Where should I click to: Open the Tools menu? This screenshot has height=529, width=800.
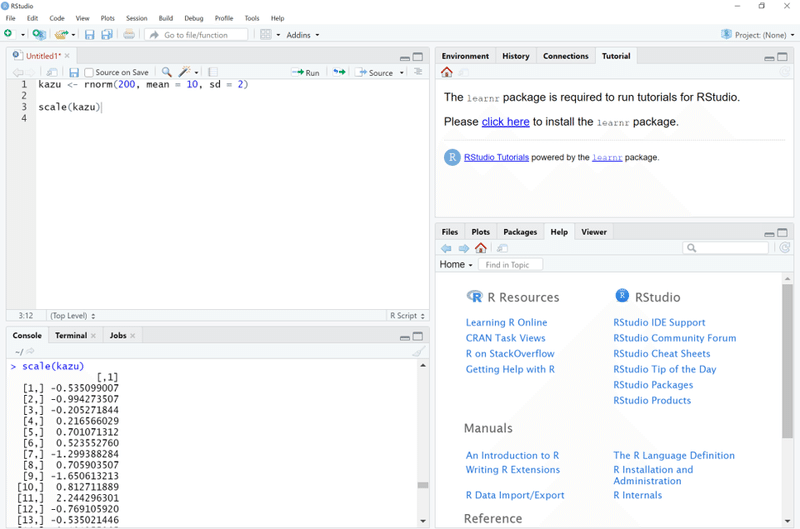[x=252, y=18]
